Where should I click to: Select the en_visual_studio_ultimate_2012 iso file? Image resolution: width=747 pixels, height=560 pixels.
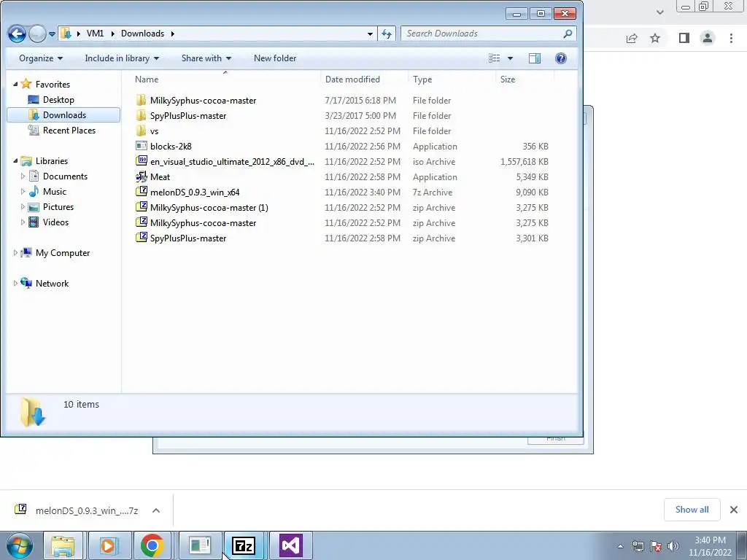tap(231, 161)
